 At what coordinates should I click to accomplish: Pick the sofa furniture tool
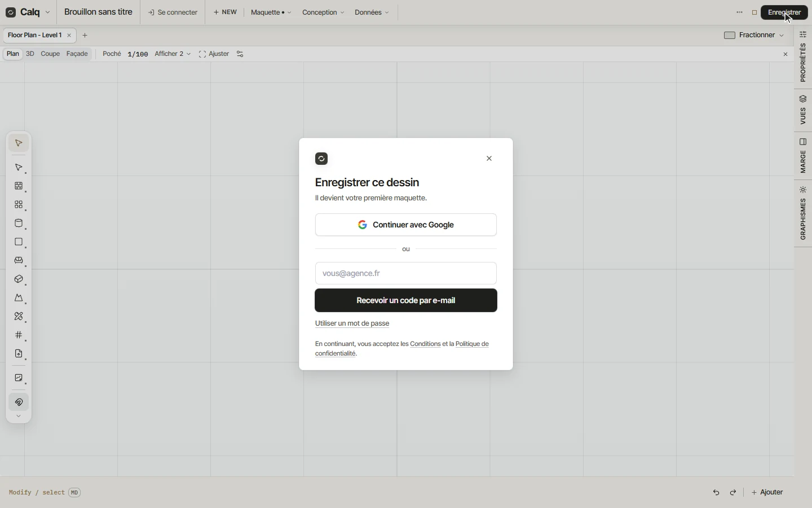(x=19, y=261)
